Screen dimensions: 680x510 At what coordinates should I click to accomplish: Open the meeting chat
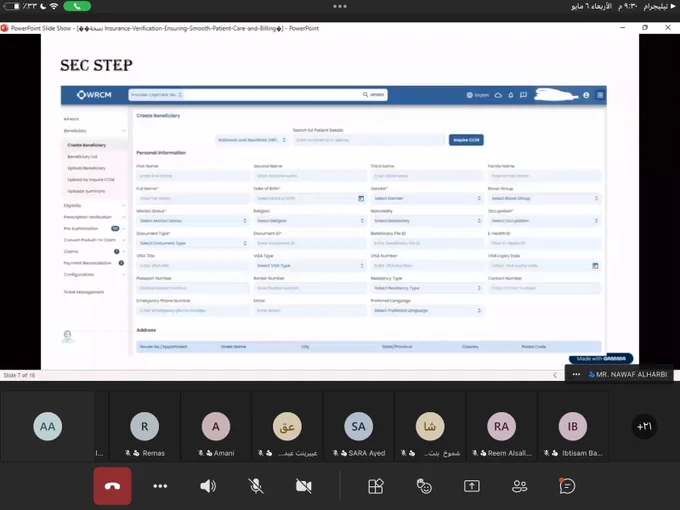(x=567, y=486)
